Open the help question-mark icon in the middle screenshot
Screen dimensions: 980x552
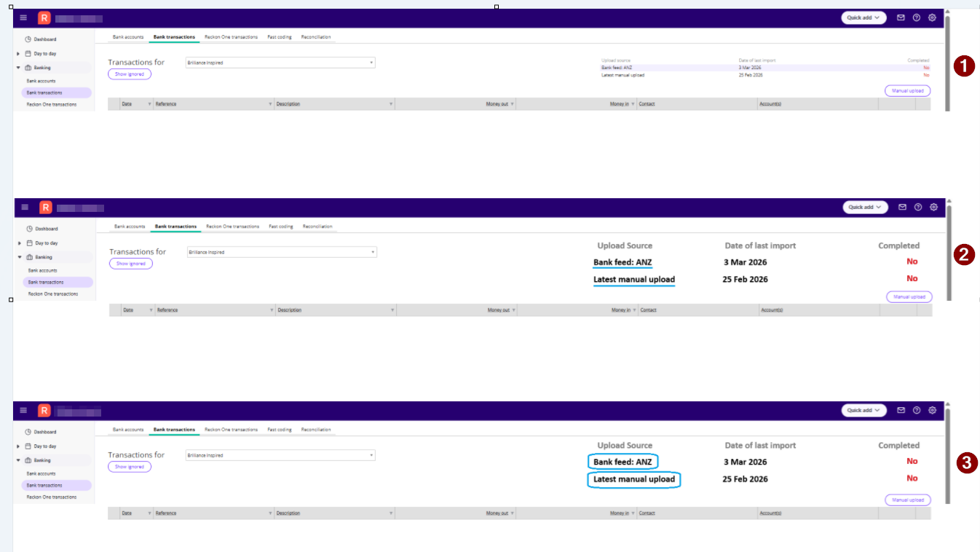918,207
